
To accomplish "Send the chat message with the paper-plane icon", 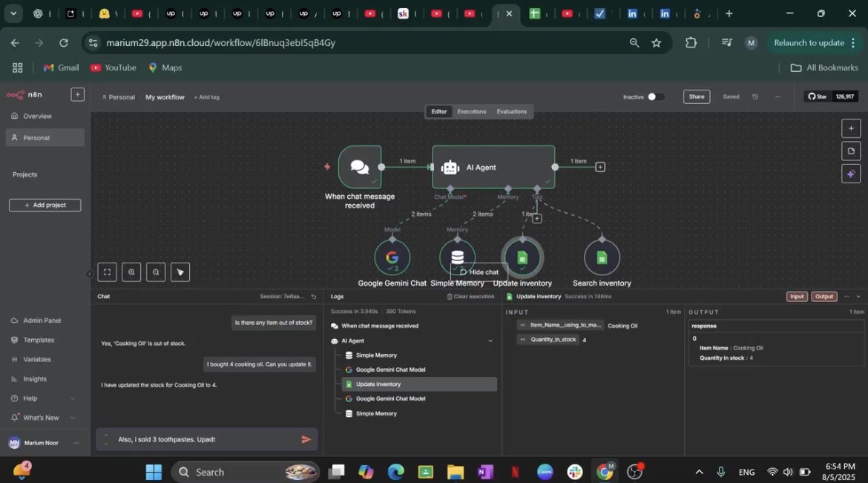I will pyautogui.click(x=306, y=438).
